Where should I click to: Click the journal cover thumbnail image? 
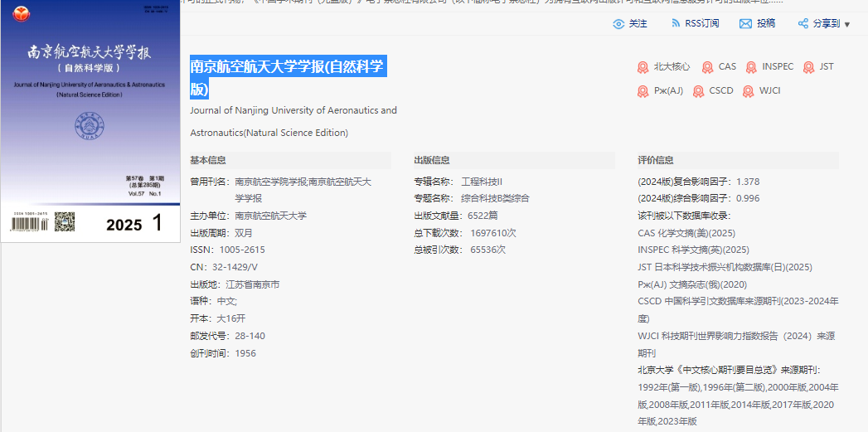[x=90, y=121]
